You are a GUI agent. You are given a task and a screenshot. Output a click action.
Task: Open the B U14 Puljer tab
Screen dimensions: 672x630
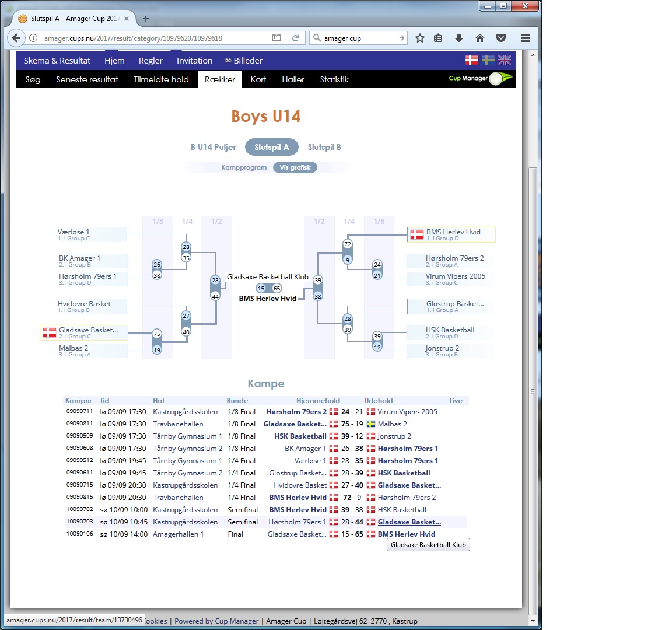(x=213, y=147)
